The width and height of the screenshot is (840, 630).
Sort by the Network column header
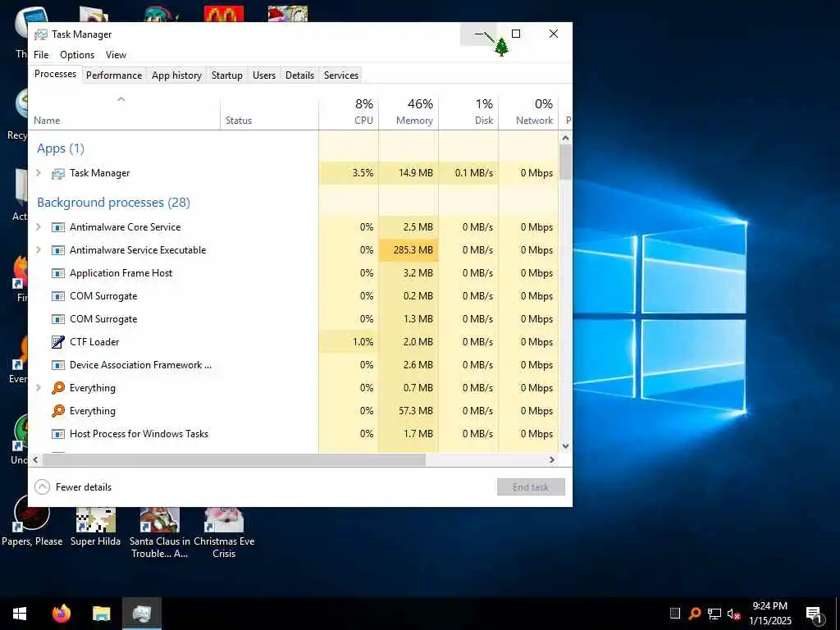tap(529, 112)
